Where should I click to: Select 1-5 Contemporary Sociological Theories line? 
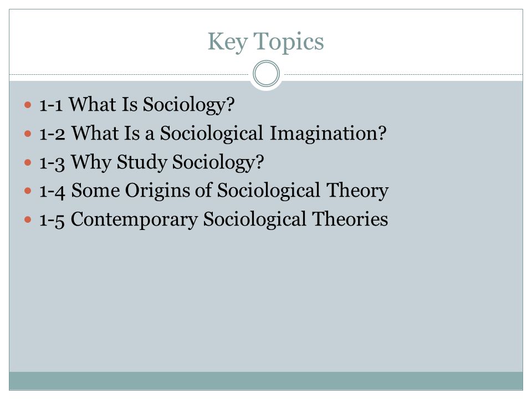pos(213,219)
